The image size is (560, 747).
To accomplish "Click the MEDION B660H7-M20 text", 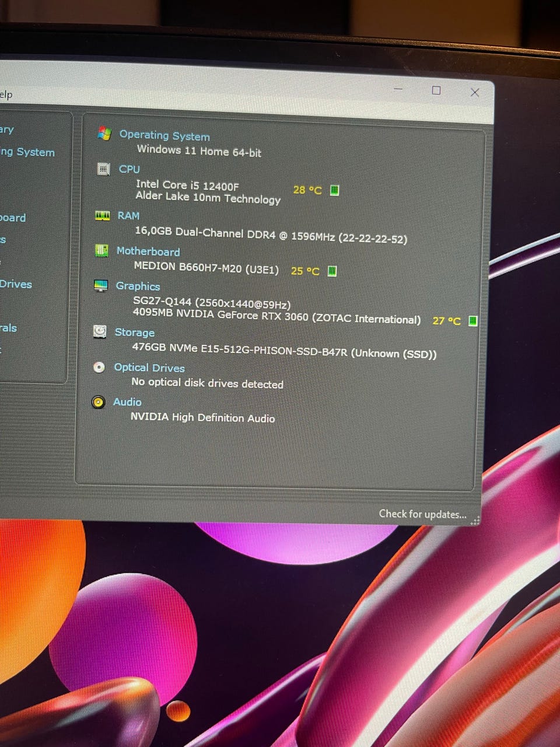I will (x=206, y=268).
